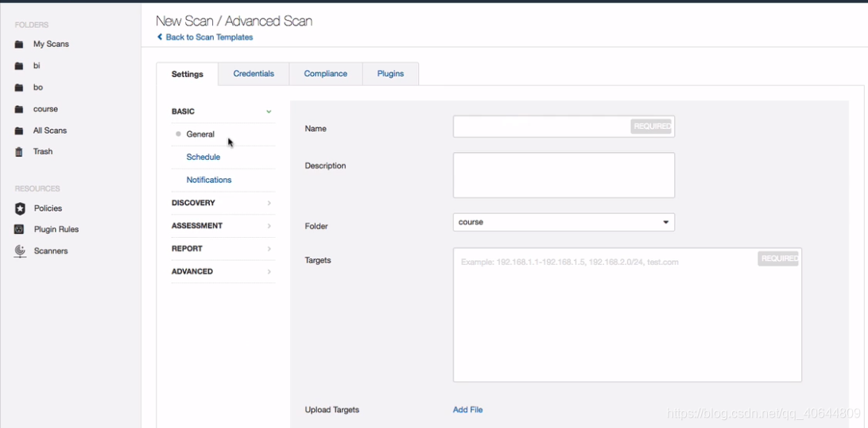The height and width of the screenshot is (428, 868).
Task: Click the BASIC section heading
Action: (183, 111)
